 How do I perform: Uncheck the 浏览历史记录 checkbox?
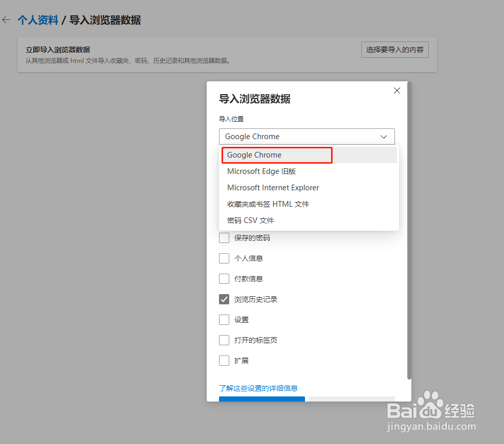click(x=224, y=299)
